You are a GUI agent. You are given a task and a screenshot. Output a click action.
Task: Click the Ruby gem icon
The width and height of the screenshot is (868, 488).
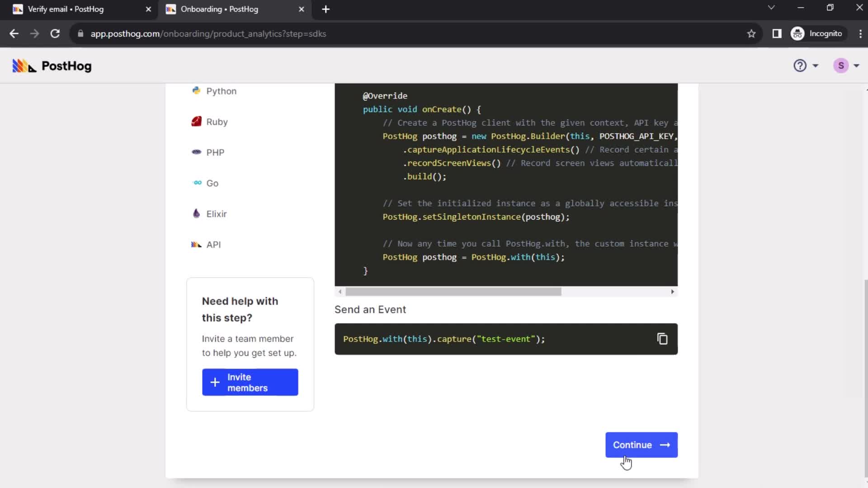point(196,121)
